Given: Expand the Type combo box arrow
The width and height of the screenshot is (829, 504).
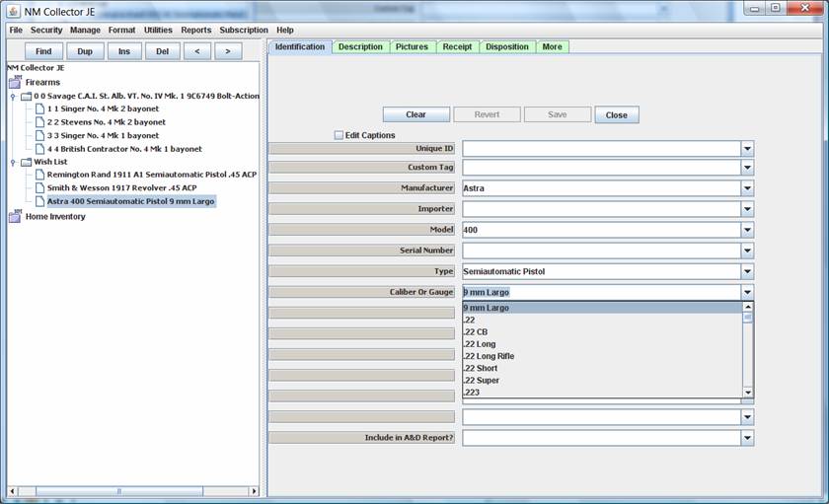Looking at the screenshot, I should (x=747, y=271).
